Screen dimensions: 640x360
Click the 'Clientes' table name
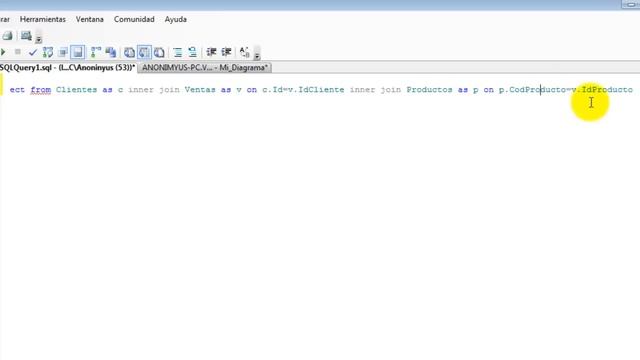coord(76,90)
